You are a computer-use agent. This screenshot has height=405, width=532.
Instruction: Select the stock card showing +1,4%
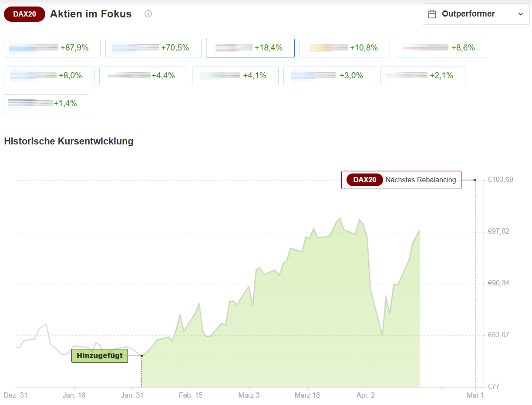click(x=47, y=104)
